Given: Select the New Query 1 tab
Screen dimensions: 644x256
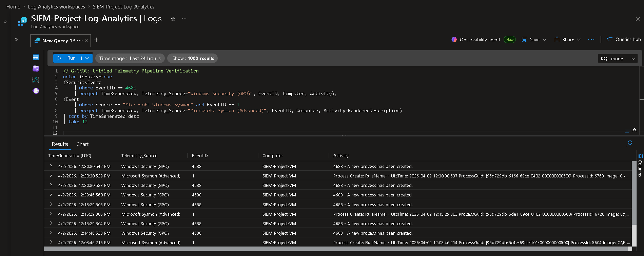Looking at the screenshot, I should 58,41.
